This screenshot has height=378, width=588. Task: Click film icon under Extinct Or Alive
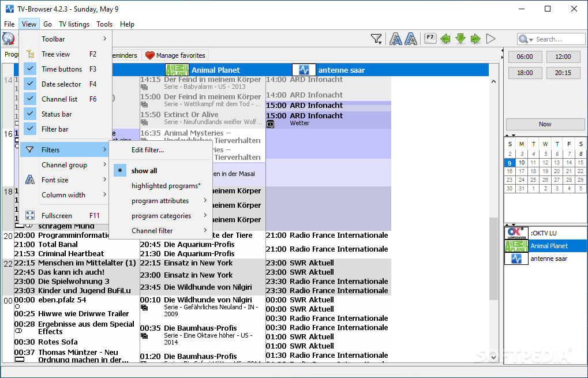[144, 122]
